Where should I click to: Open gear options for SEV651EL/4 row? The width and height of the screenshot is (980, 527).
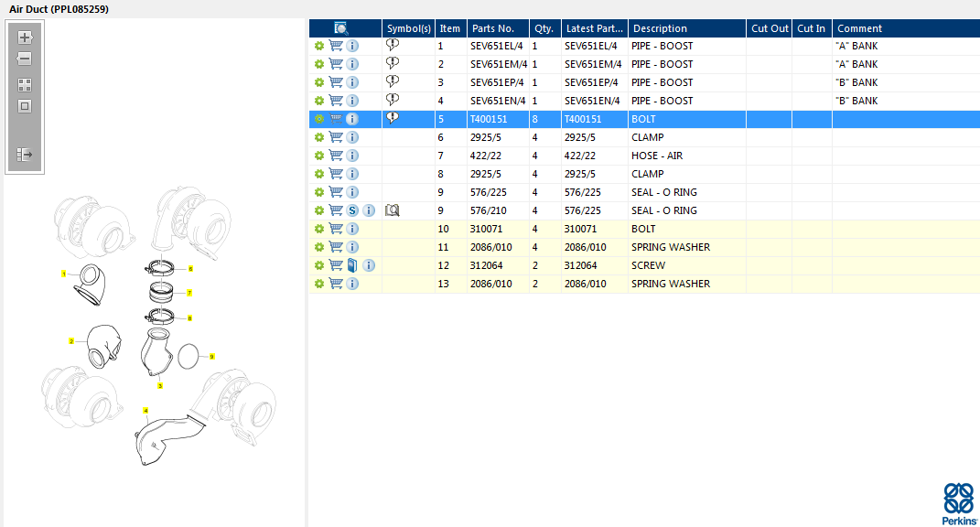coord(319,46)
